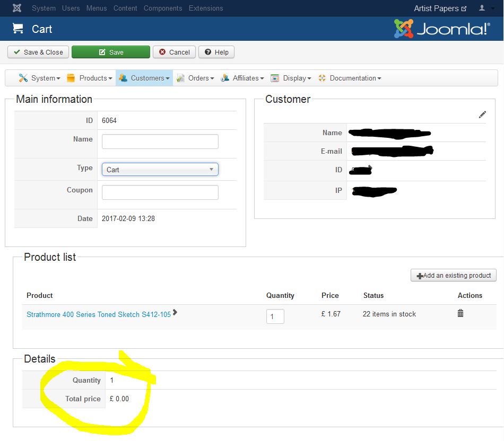Open the user account menu icon
The image size is (504, 441).
482,8
